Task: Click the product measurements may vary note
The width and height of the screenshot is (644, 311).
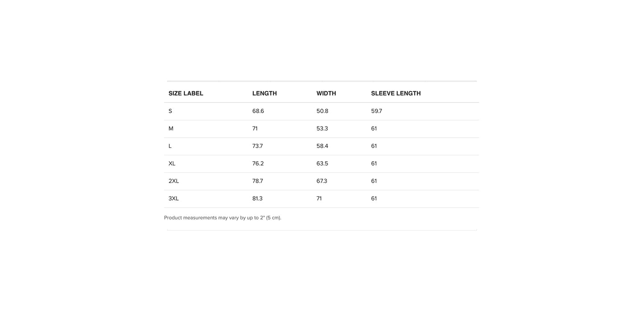Action: tap(222, 218)
